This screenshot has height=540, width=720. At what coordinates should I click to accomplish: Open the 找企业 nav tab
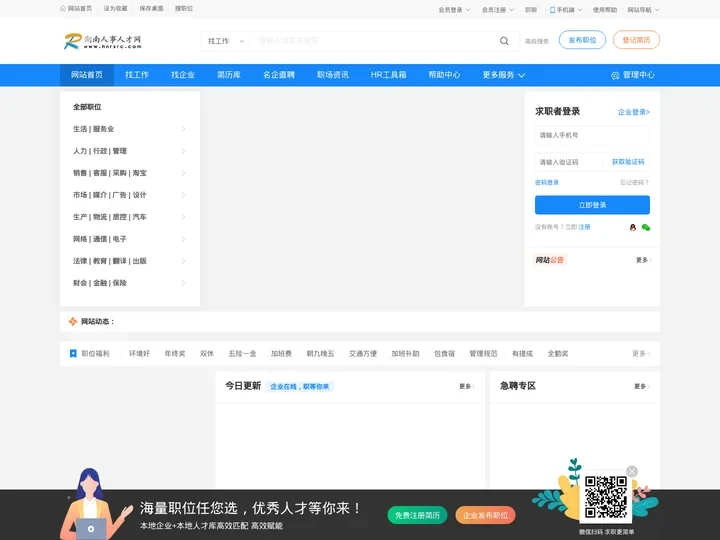183,75
